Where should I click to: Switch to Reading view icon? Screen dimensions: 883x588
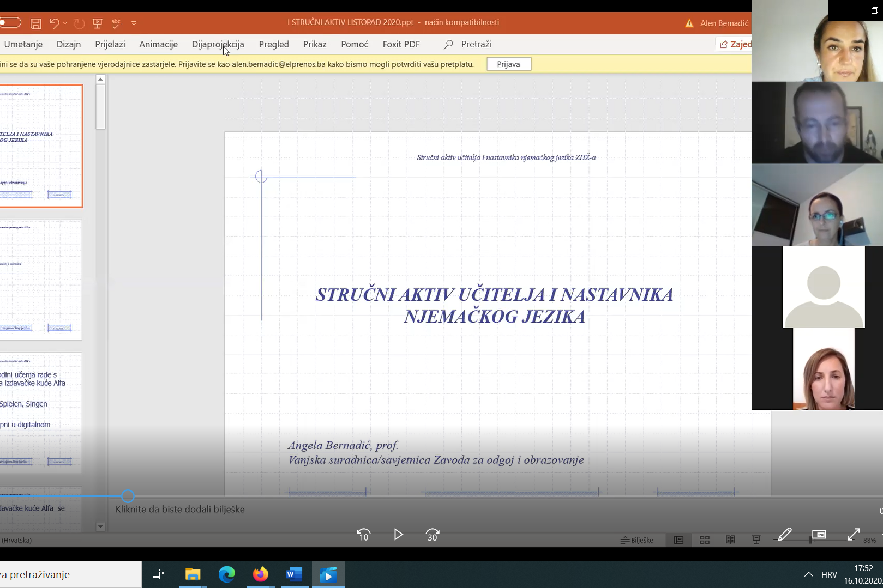[x=730, y=540]
